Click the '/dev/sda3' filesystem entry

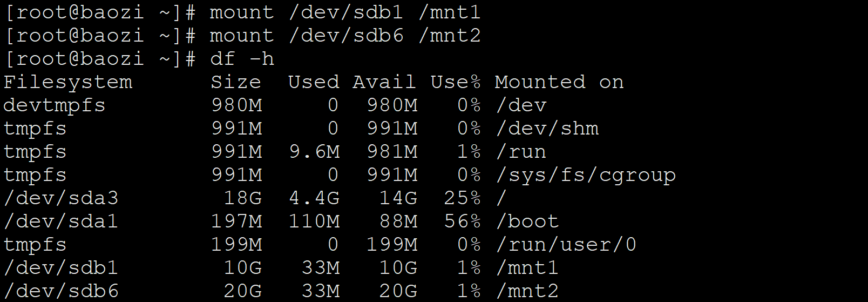[x=61, y=199]
